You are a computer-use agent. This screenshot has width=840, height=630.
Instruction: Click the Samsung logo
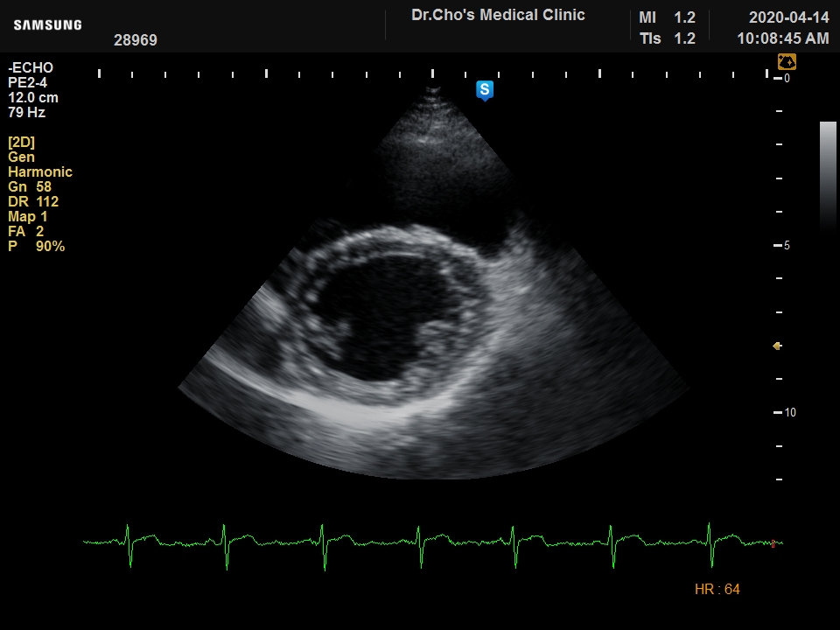click(47, 25)
